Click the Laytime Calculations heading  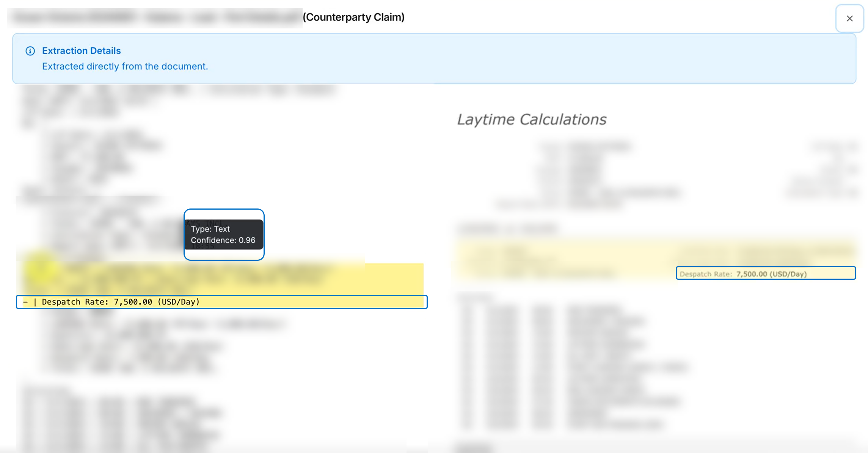pyautogui.click(x=531, y=119)
